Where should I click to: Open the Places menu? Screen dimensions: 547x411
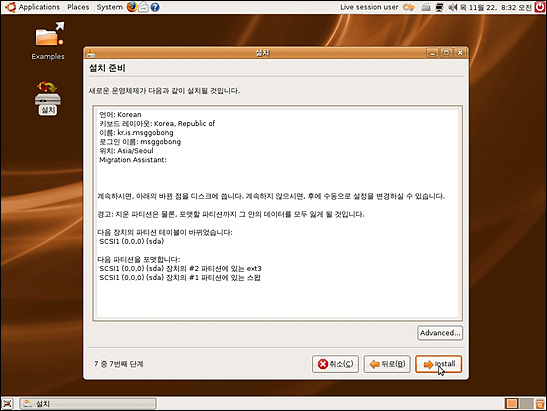tap(78, 7)
